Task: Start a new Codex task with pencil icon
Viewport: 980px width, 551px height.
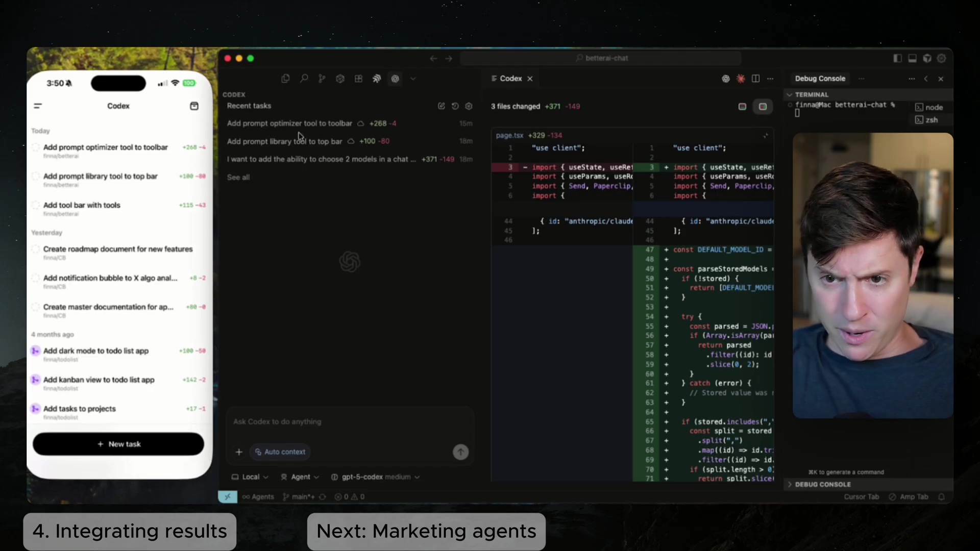Action: [442, 106]
